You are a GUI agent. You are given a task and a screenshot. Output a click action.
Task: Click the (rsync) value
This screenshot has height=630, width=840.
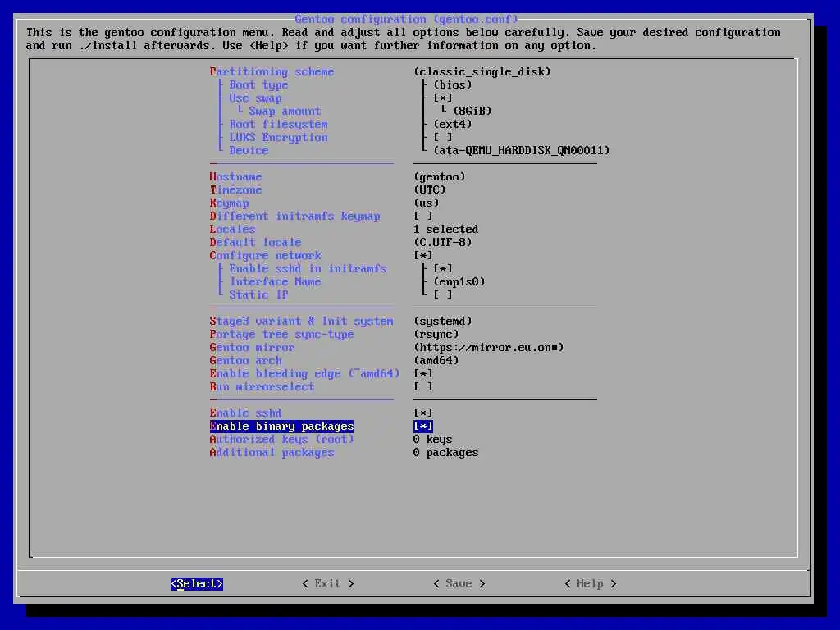pos(436,335)
